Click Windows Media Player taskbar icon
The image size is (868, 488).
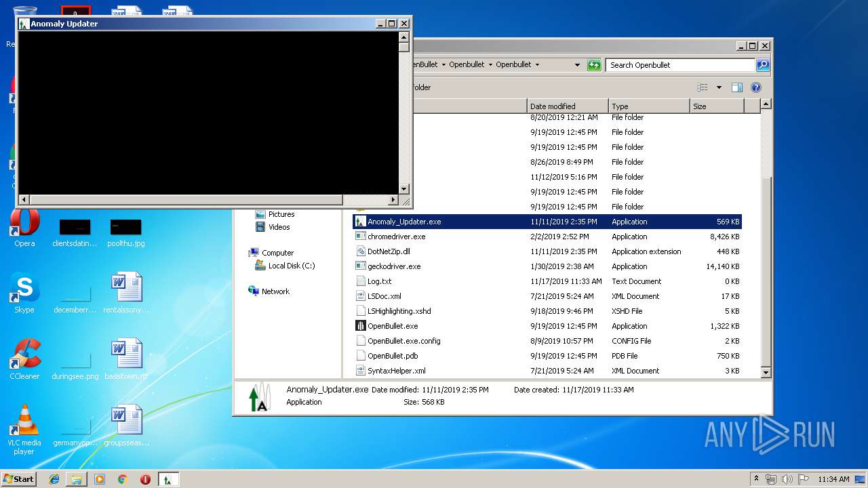(100, 479)
